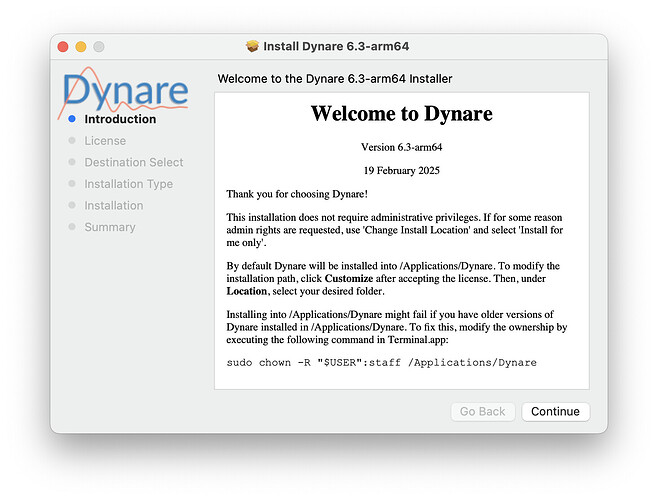Viewport: 658px width, 500px height.
Task: Click the bold word 'Location' in the text
Action: 247,291
